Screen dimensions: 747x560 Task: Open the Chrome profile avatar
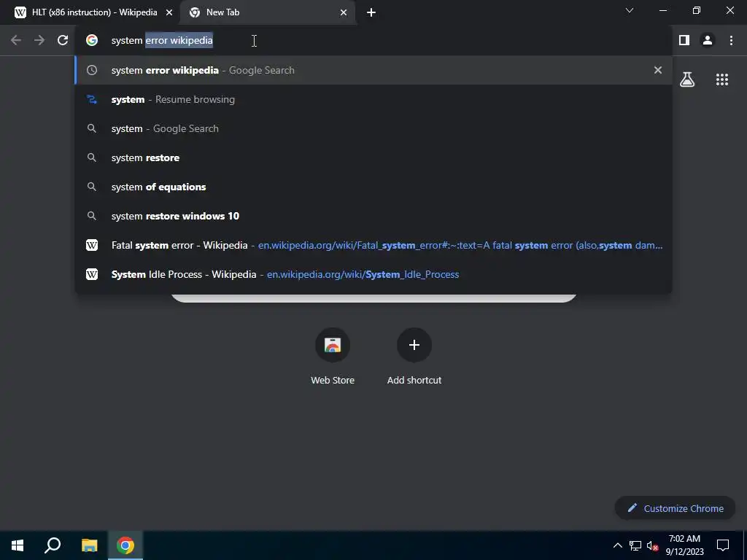coord(708,41)
